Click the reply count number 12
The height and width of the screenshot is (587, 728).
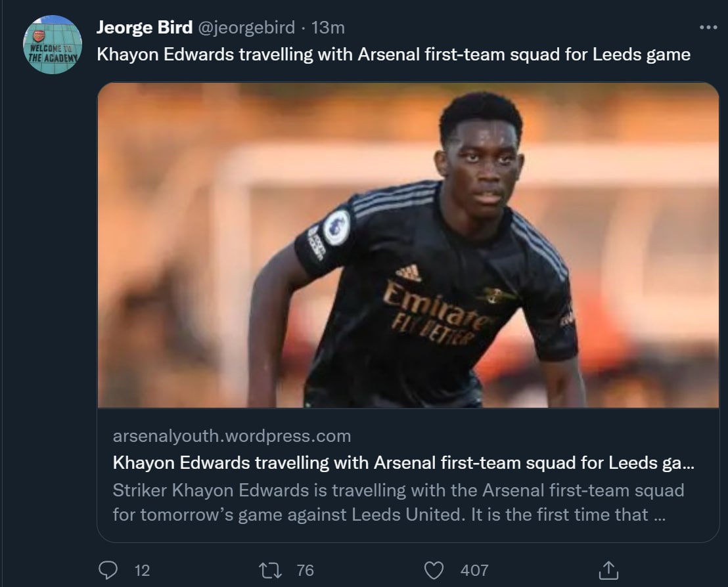click(x=142, y=571)
